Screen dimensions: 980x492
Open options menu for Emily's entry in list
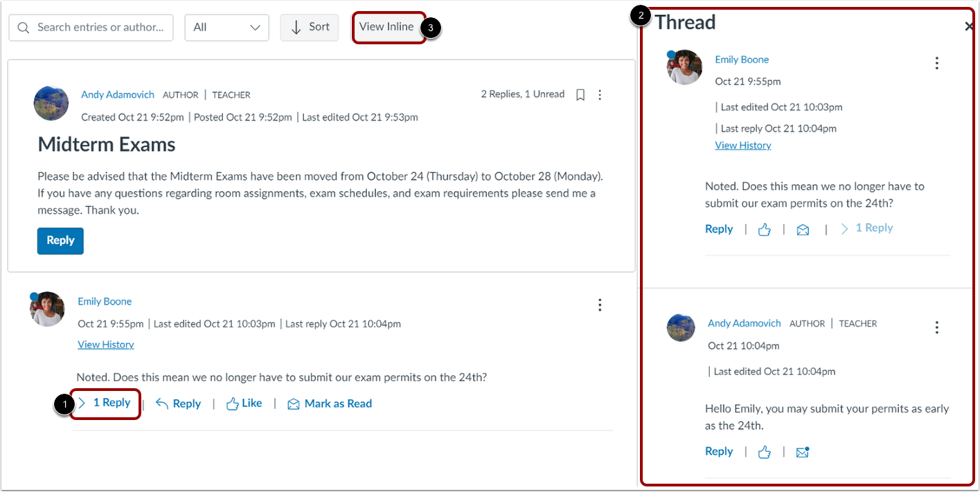point(600,305)
